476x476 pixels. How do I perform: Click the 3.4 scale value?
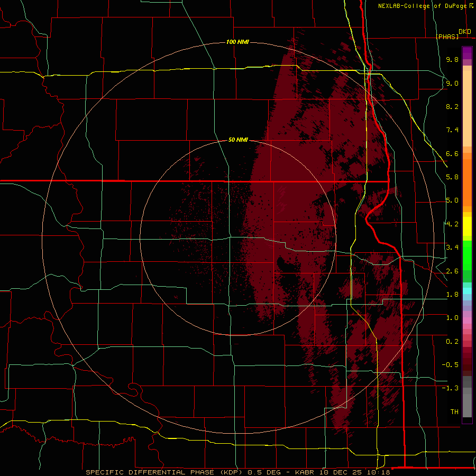coord(452,248)
